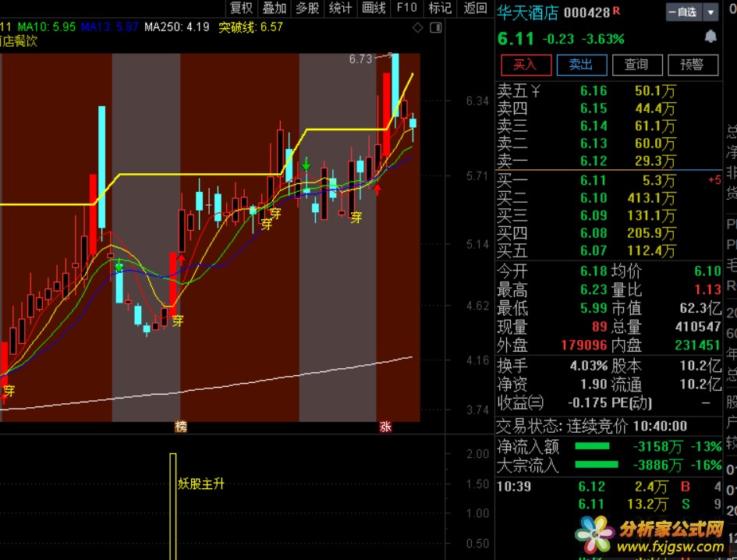This screenshot has width=737, height=560.
Task: Click the 涨 marker on chart bottom
Action: click(x=385, y=427)
